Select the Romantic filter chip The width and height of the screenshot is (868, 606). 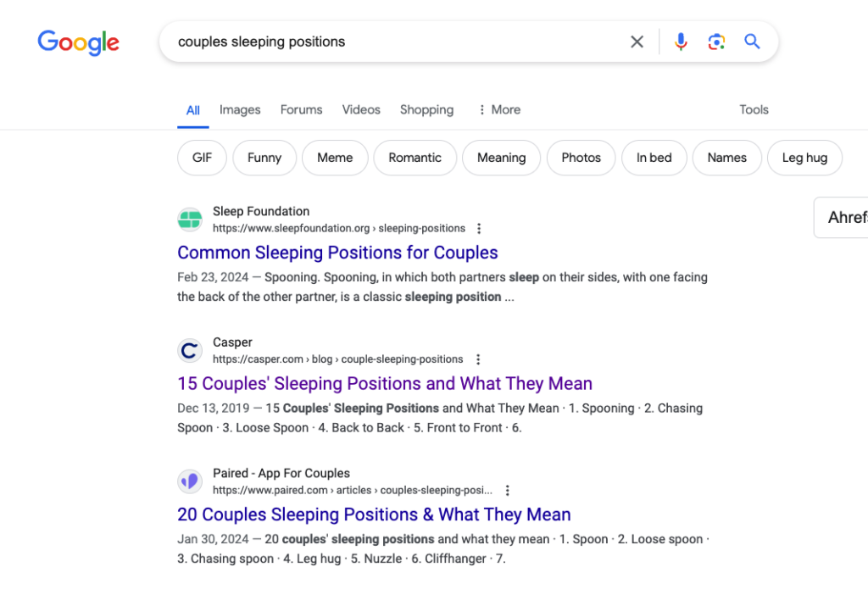(415, 158)
